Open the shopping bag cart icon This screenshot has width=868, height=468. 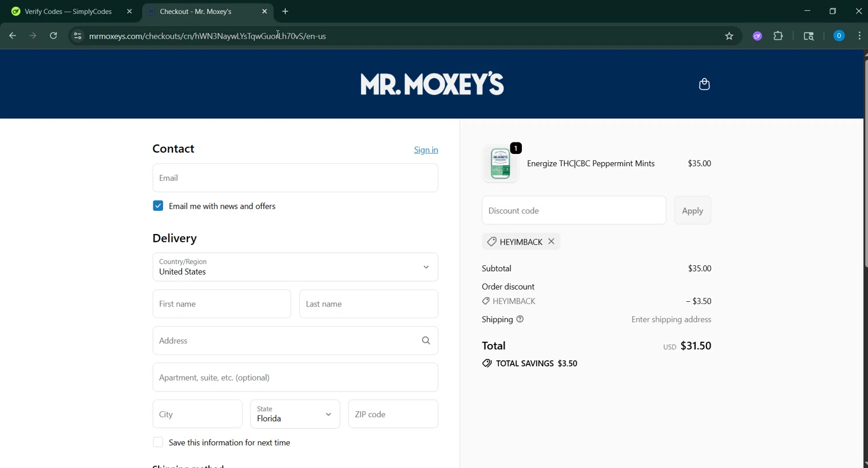point(704,85)
